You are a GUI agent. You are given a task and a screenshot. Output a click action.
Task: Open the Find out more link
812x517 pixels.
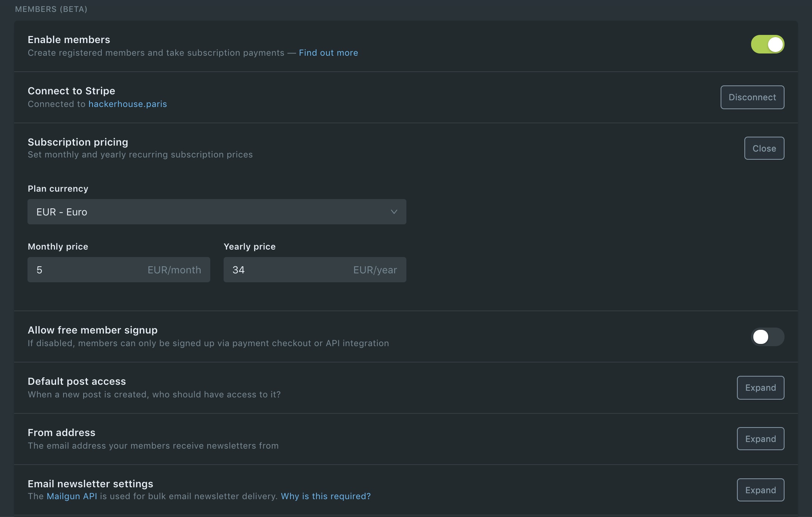(x=328, y=53)
